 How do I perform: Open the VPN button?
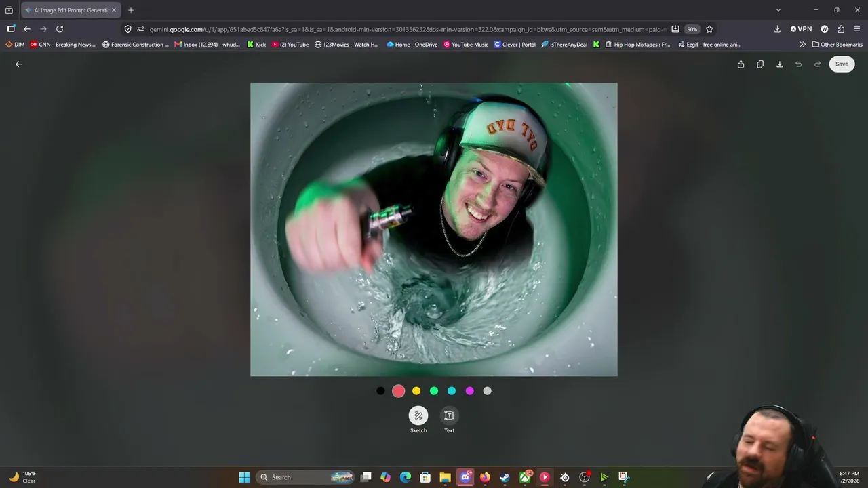pos(801,29)
